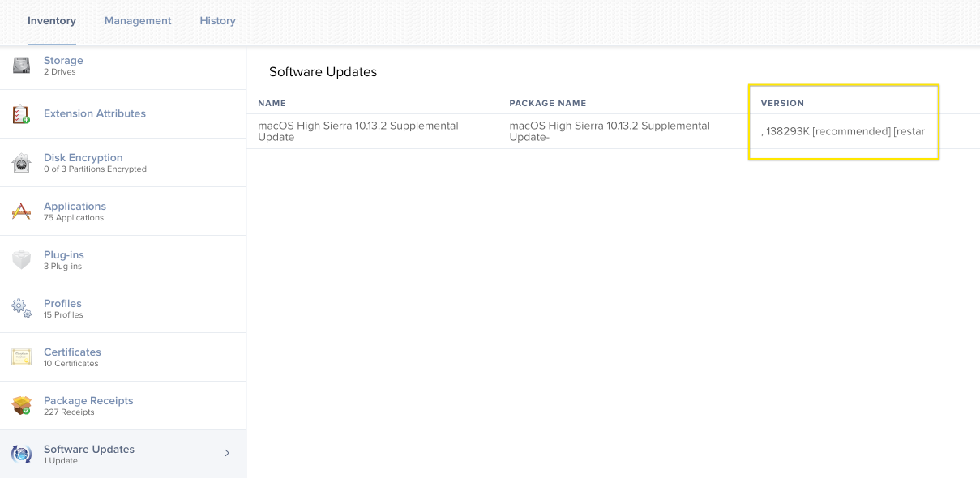Open the Package Receipts section
The image size is (980, 478).
click(123, 406)
